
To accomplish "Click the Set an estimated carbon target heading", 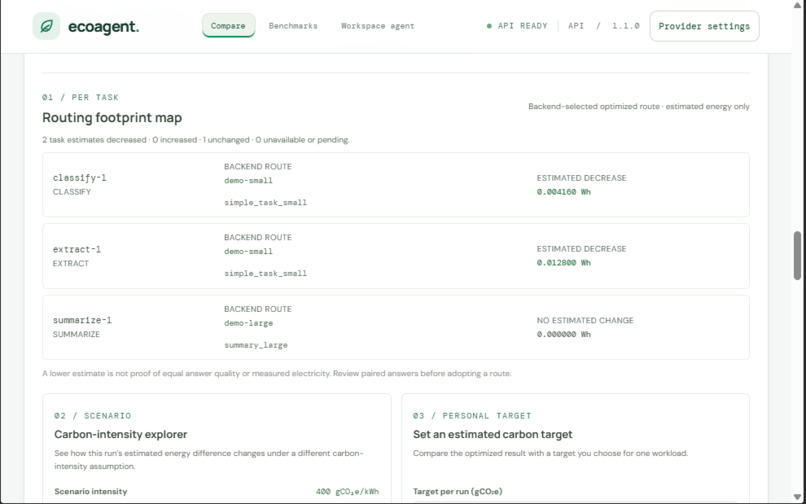I will (492, 435).
